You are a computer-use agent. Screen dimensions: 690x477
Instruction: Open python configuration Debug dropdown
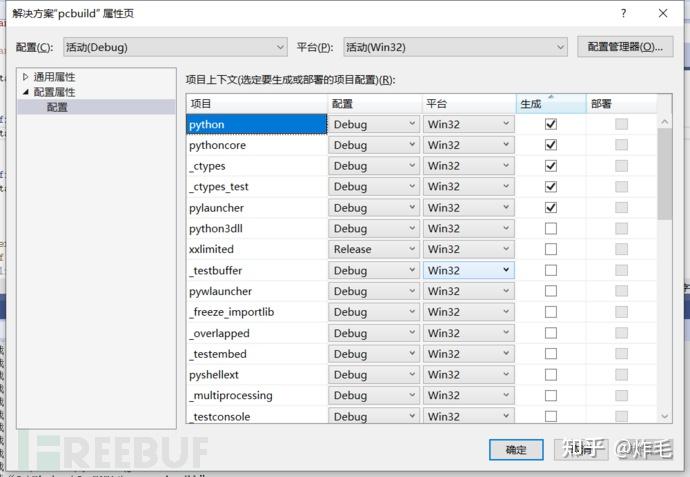pos(374,124)
